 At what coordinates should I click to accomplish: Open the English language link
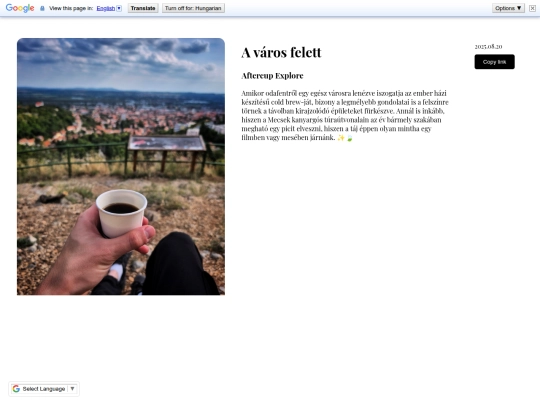pyautogui.click(x=105, y=8)
